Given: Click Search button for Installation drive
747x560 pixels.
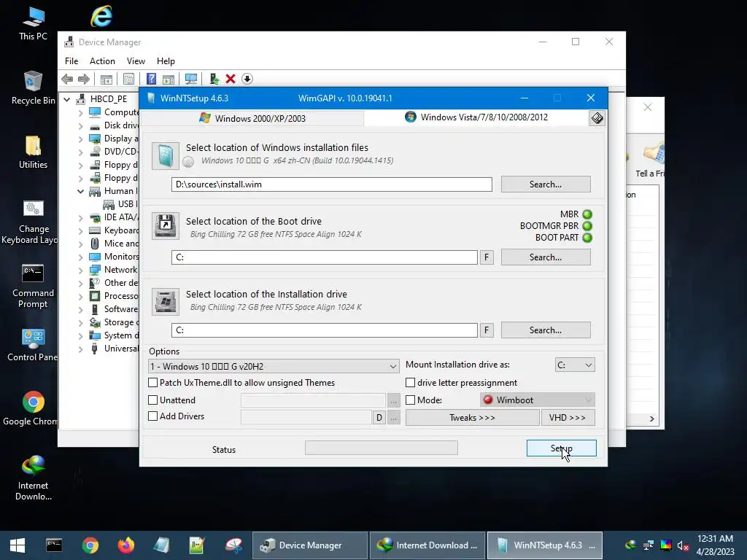Looking at the screenshot, I should pyautogui.click(x=546, y=330).
